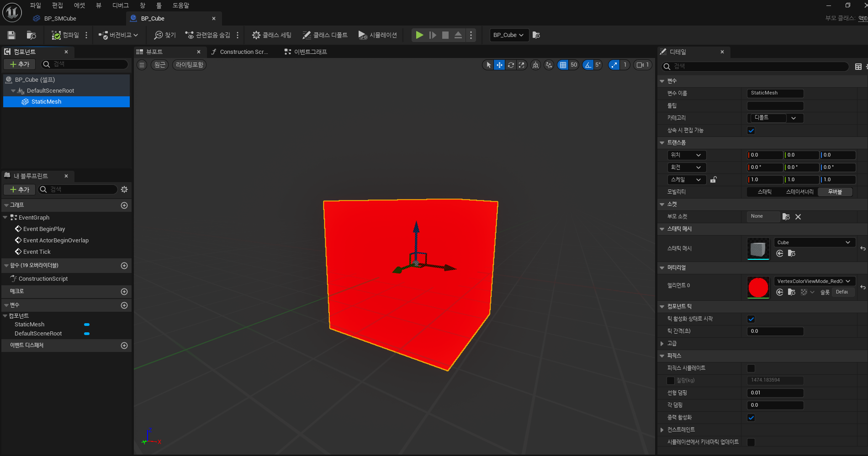Toggle scale snapping icon
868x456 pixels.
614,65
